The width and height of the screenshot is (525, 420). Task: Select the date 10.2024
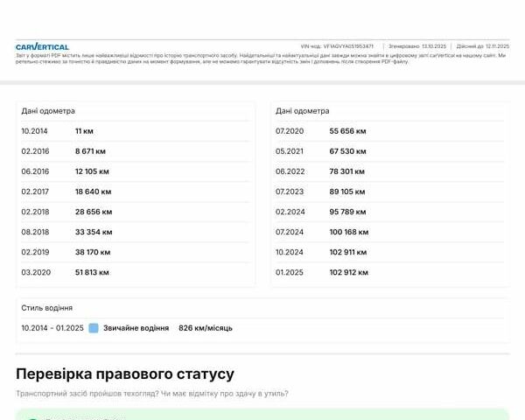290,252
